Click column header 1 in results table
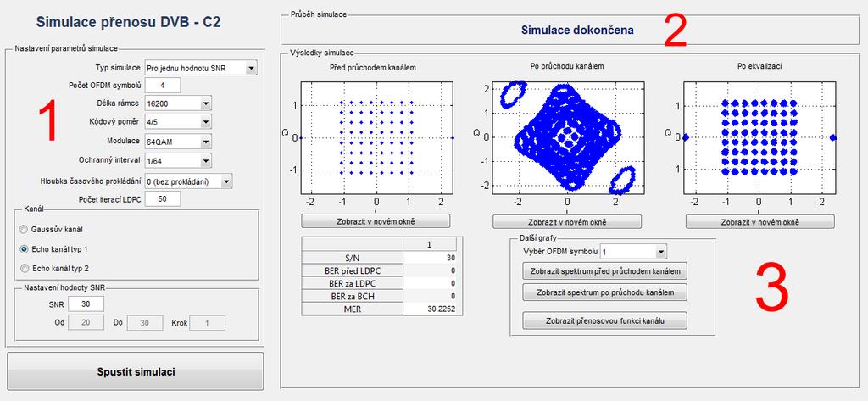868x401 pixels. [x=430, y=244]
